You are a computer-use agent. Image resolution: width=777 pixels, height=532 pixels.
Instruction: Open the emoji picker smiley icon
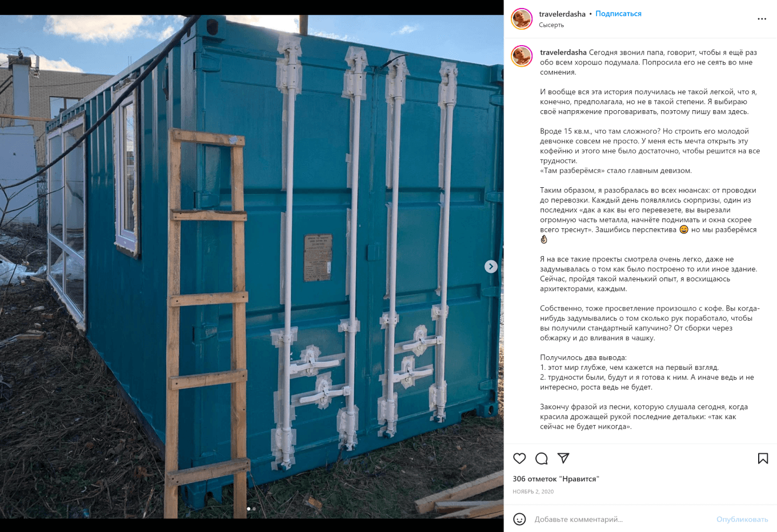519,519
